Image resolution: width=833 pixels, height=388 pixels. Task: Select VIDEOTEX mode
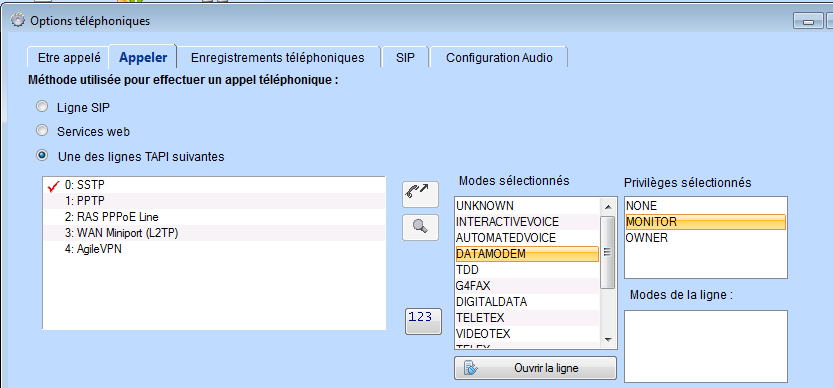[x=527, y=334]
